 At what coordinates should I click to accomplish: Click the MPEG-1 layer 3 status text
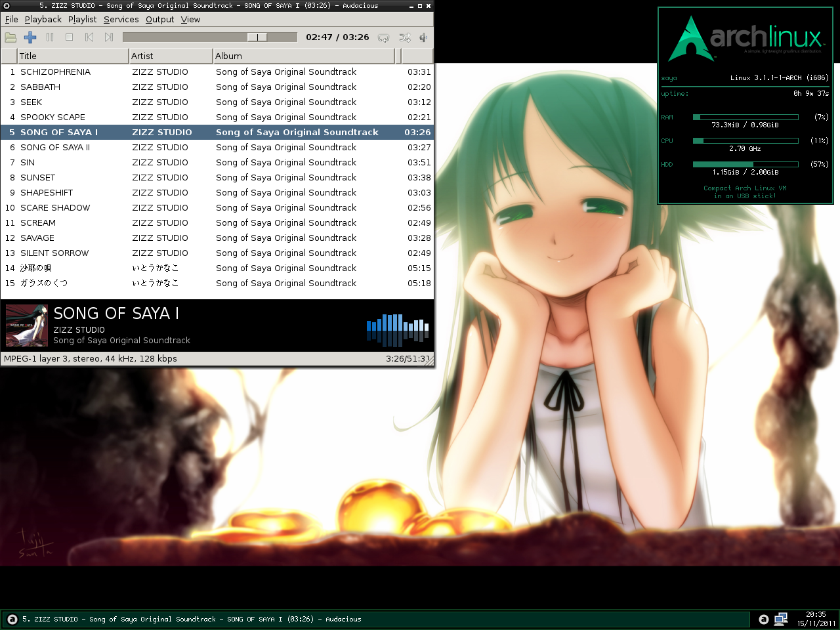point(91,359)
